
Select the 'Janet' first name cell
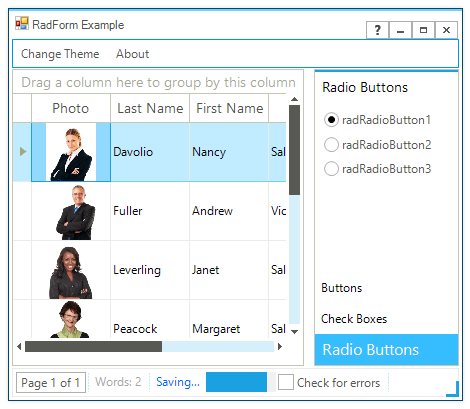229,270
